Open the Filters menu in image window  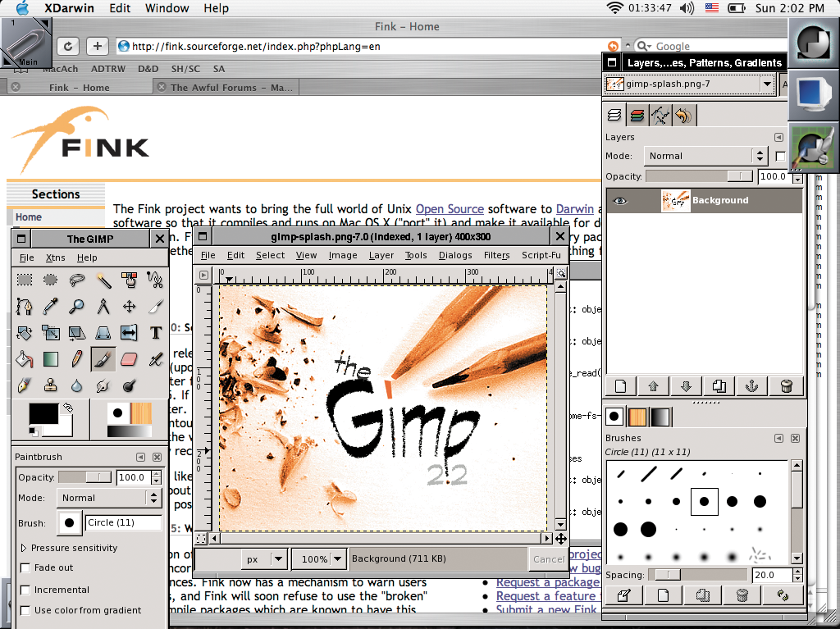coord(496,256)
